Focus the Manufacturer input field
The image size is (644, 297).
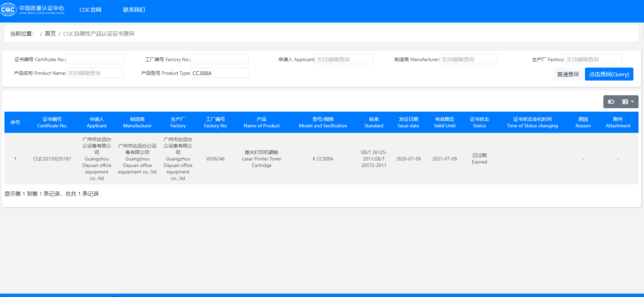[469, 59]
